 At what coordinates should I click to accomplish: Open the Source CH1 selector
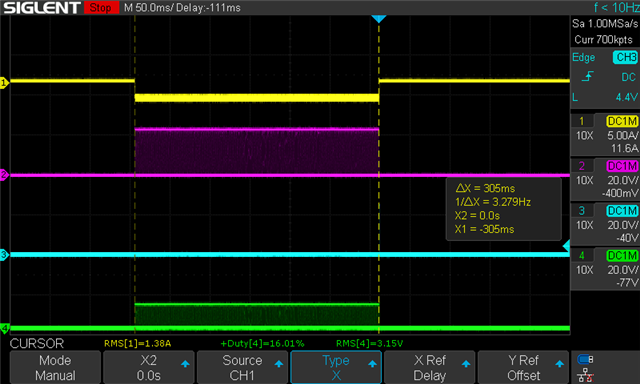(242, 368)
